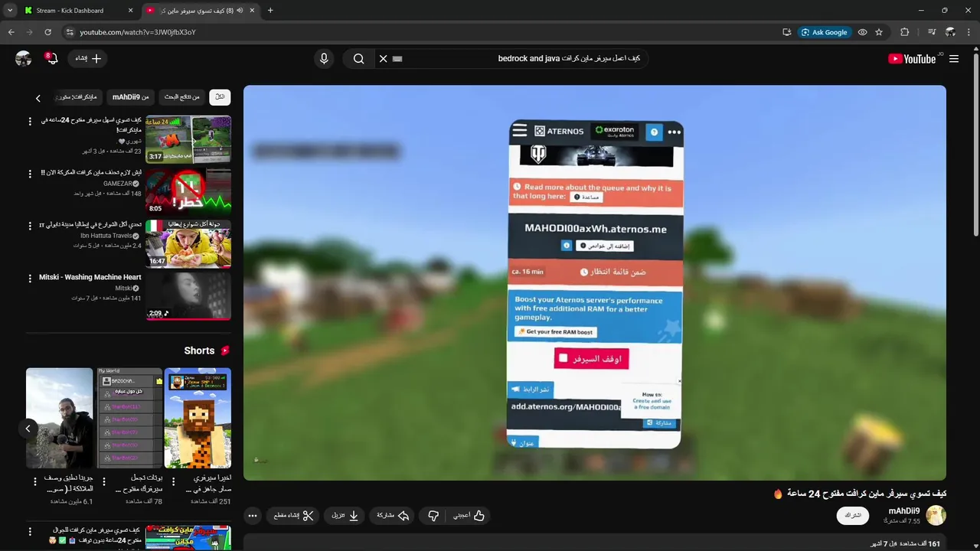Close the Kick Dashboard tab

click(130, 11)
